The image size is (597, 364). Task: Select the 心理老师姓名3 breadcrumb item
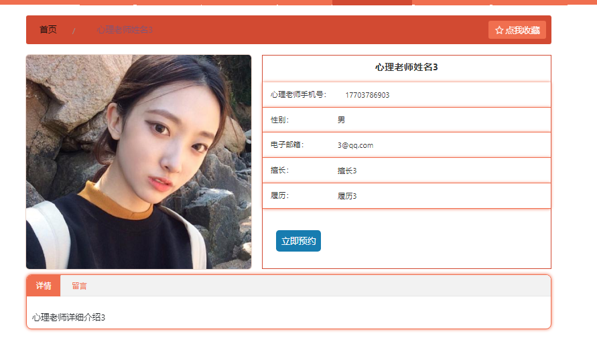pyautogui.click(x=125, y=29)
